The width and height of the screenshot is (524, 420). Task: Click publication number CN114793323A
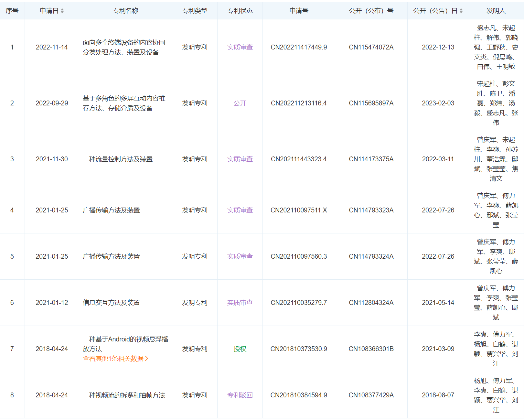point(371,210)
